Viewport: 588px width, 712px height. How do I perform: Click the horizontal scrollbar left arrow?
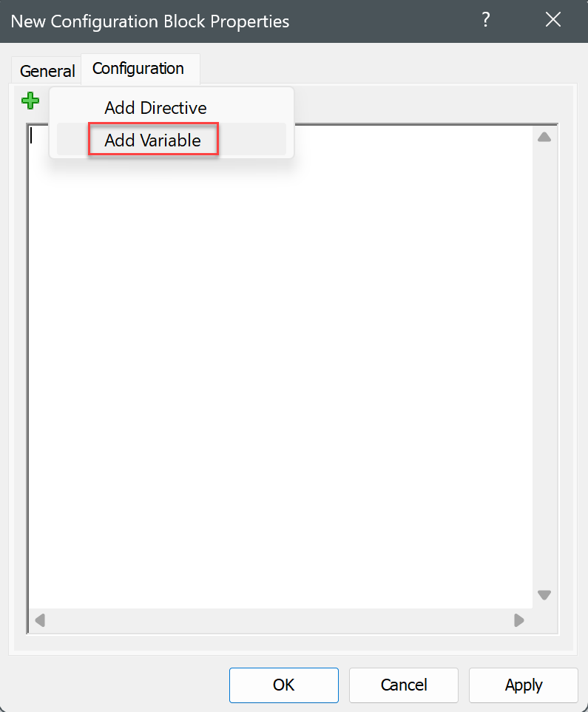click(40, 620)
